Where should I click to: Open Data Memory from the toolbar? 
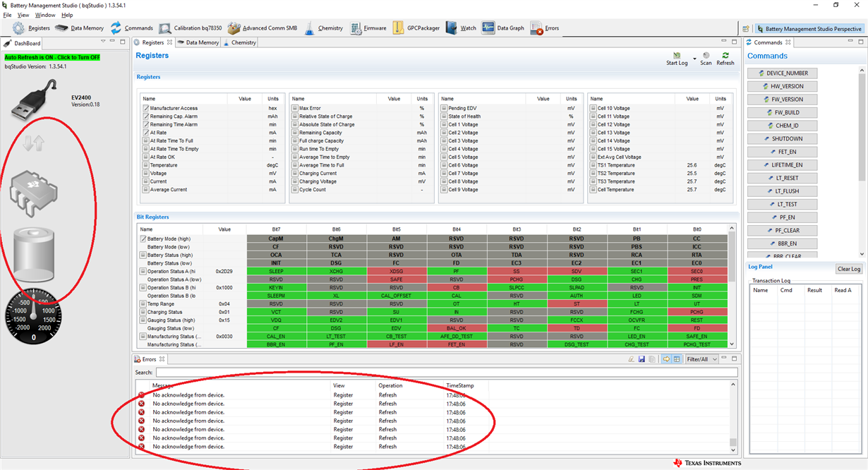click(x=79, y=28)
